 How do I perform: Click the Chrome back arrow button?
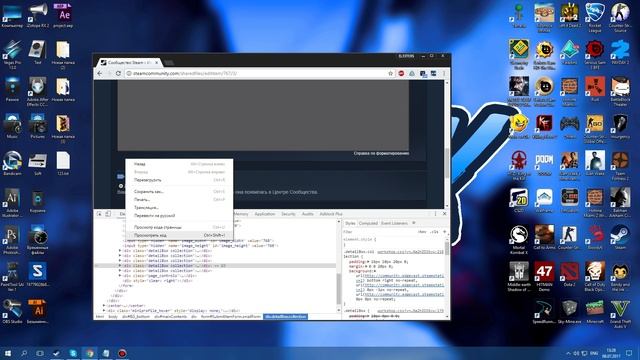click(100, 73)
